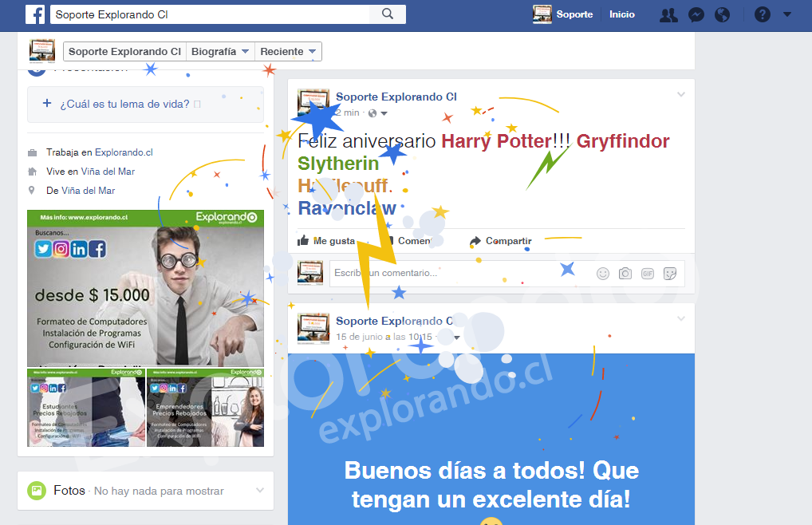Share the post with Compartir
The image size is (812, 525).
(500, 241)
